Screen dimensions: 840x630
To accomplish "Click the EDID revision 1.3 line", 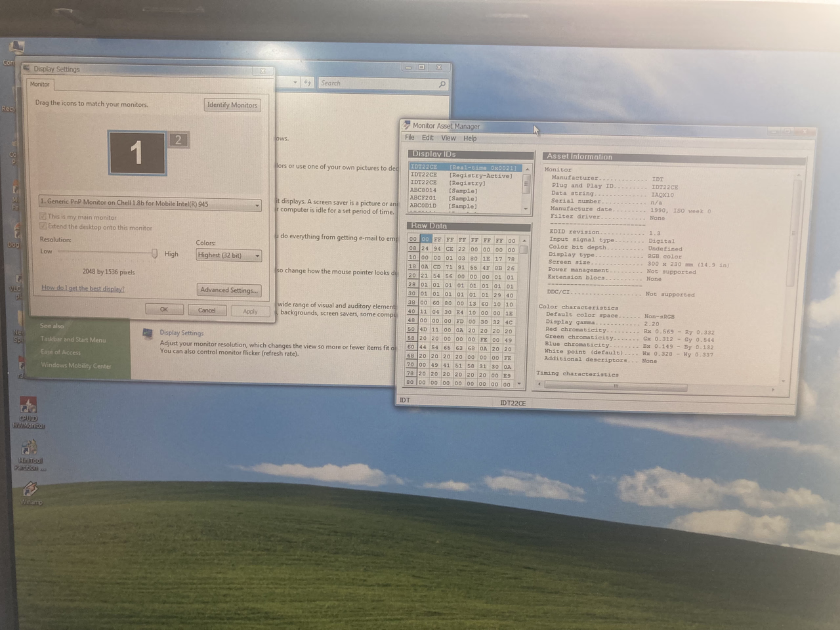I will [604, 232].
